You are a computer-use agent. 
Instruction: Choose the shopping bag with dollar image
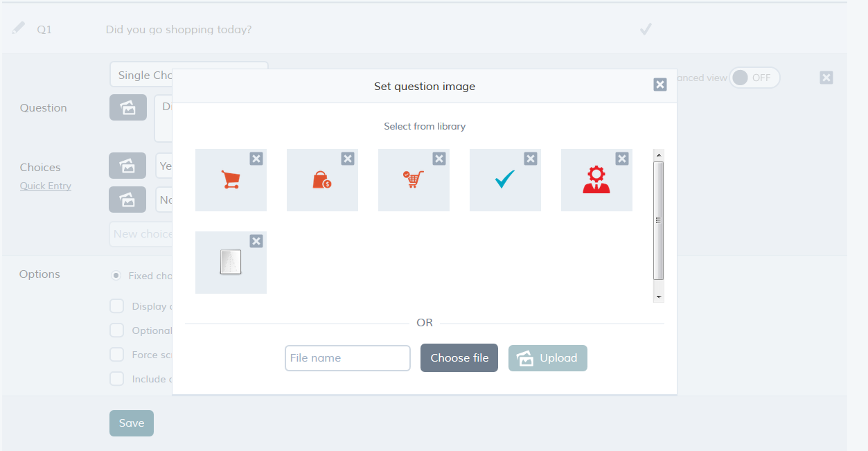click(322, 180)
